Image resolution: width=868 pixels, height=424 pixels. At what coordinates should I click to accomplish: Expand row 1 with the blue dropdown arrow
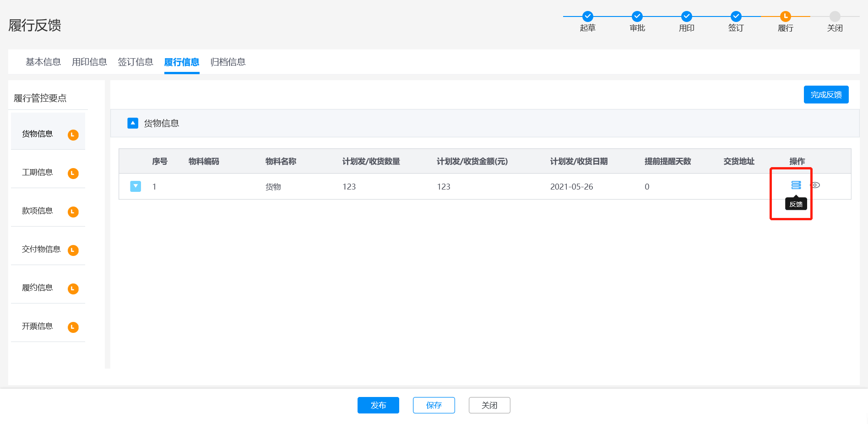click(x=136, y=186)
